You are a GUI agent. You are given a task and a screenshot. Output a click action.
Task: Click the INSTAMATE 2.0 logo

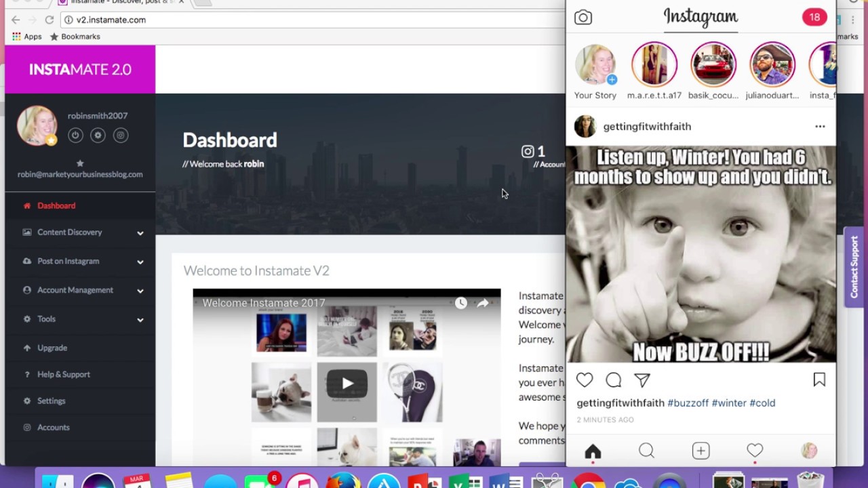(x=80, y=69)
